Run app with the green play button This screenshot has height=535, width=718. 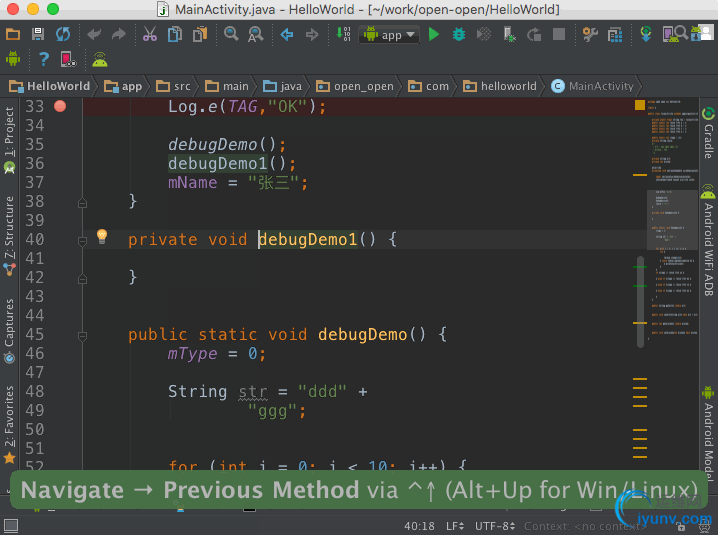click(x=434, y=34)
